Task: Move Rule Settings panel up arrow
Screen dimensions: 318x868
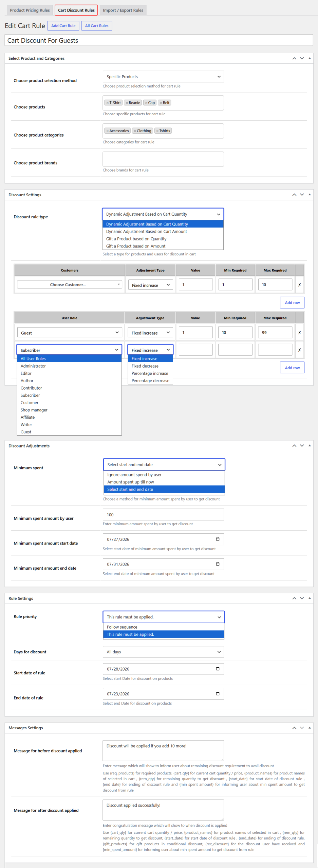Action: pyautogui.click(x=294, y=598)
